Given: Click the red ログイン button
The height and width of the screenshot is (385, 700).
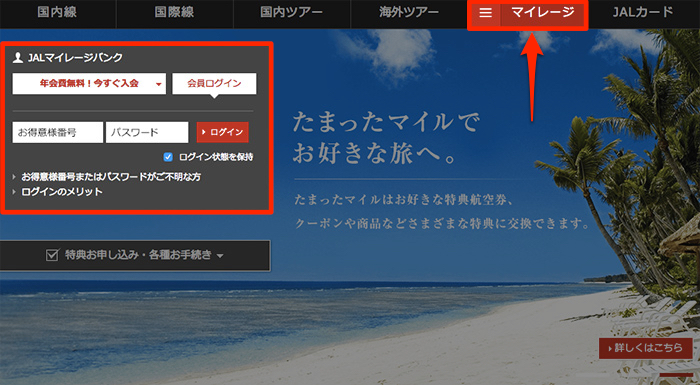Looking at the screenshot, I should click(222, 132).
